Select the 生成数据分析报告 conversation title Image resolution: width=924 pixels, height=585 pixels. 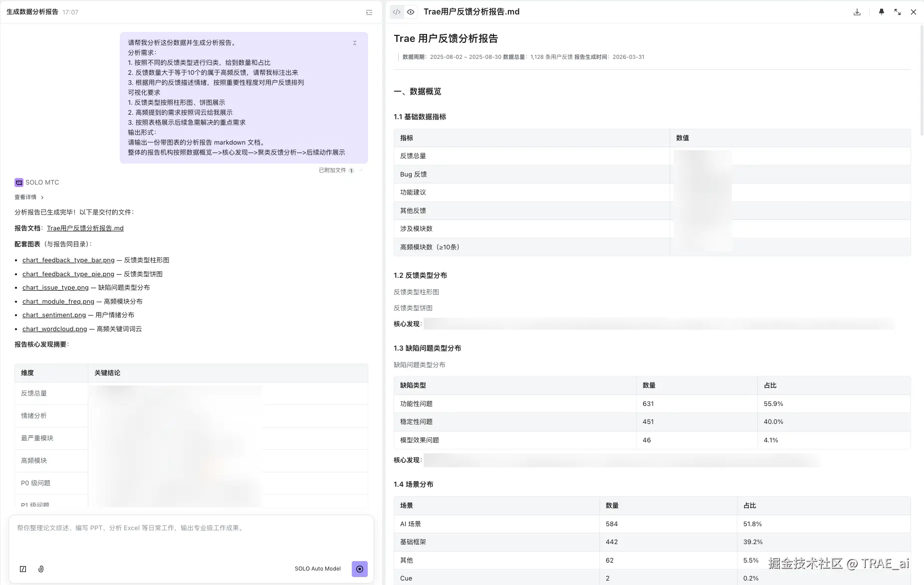[32, 12]
